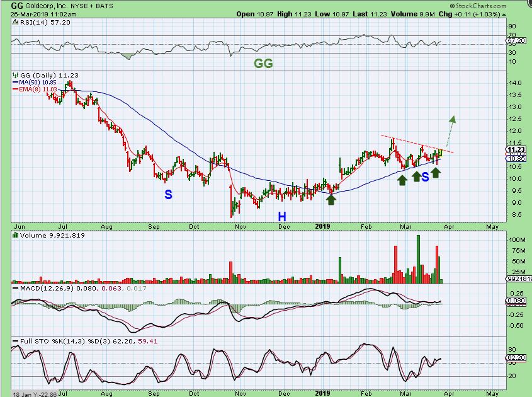Image resolution: width=532 pixels, height=397 pixels.
Task: Click the 'Volume 9.9M' header value
Action: (x=412, y=14)
